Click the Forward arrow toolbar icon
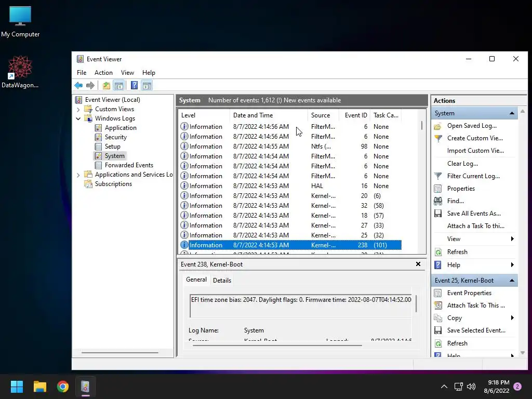The image size is (532, 399). click(x=90, y=86)
